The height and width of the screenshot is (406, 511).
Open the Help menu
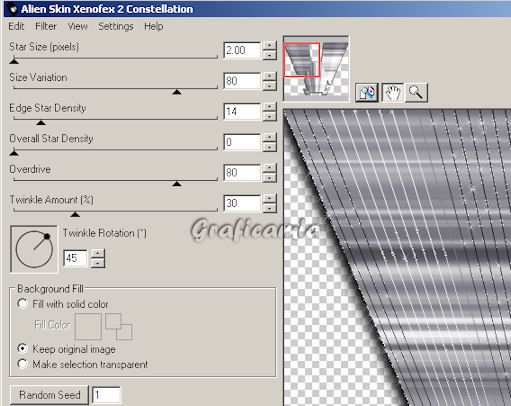point(154,26)
